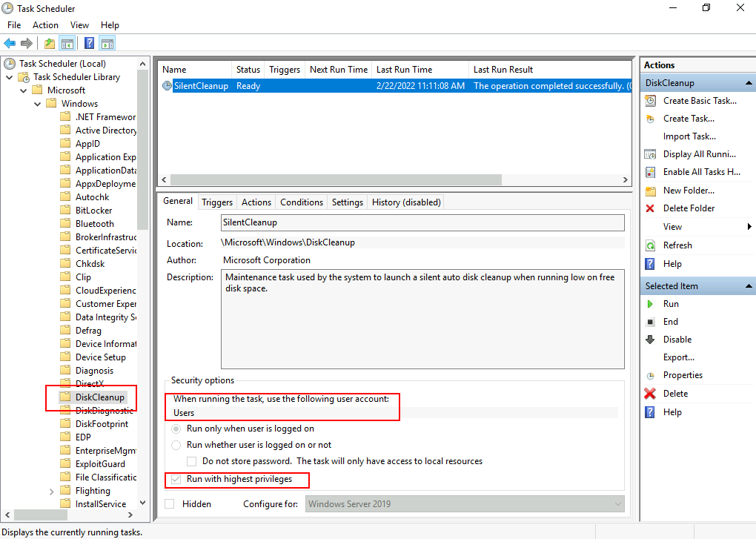Disable the selected task with the gray arrow icon
Screen dimensions: 756x539
(x=651, y=339)
